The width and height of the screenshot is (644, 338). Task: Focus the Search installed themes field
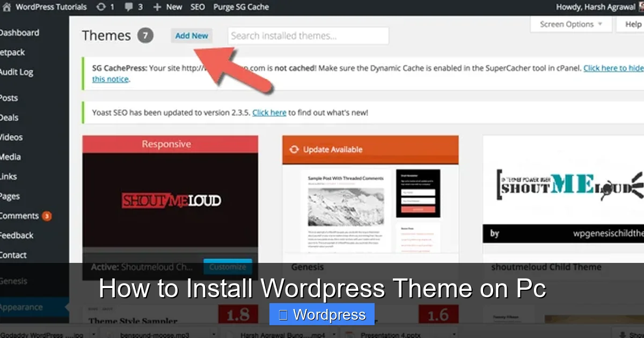(x=308, y=36)
